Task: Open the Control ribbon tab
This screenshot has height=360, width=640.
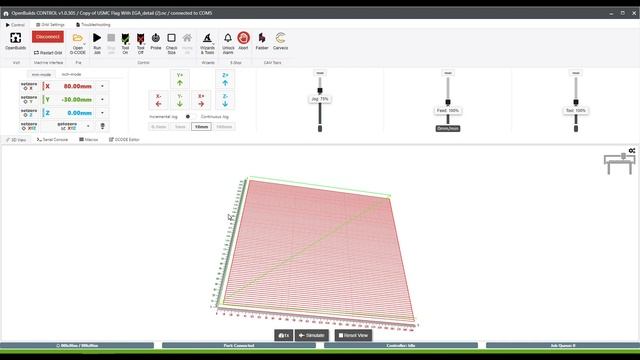Action: click(15, 25)
